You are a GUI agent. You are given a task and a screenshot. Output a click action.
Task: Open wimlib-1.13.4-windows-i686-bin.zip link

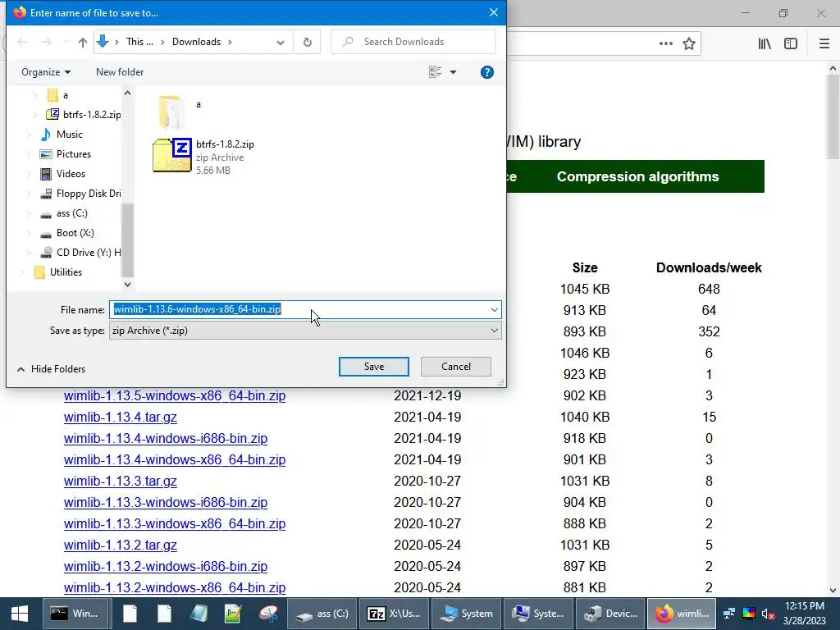pyautogui.click(x=166, y=439)
